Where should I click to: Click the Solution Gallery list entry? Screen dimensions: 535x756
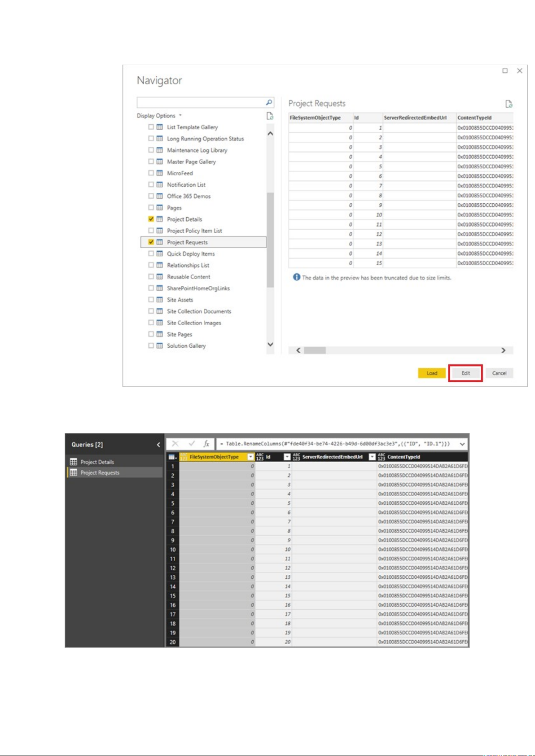point(186,346)
